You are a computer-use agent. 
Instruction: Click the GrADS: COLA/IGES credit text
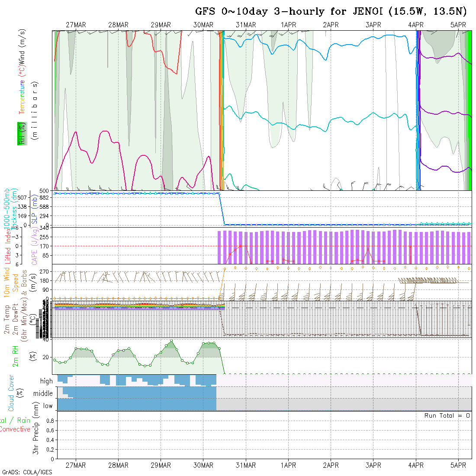[x=27, y=472]
